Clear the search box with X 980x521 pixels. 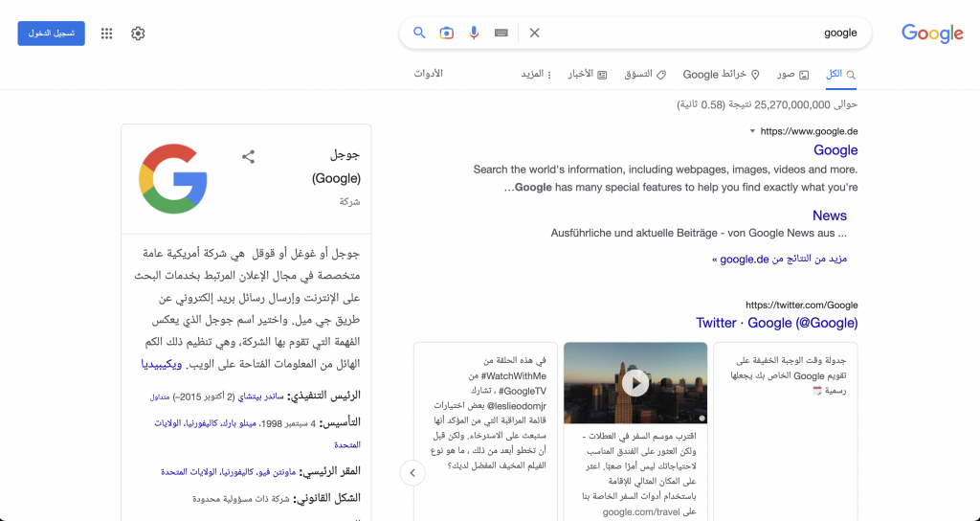(x=534, y=33)
